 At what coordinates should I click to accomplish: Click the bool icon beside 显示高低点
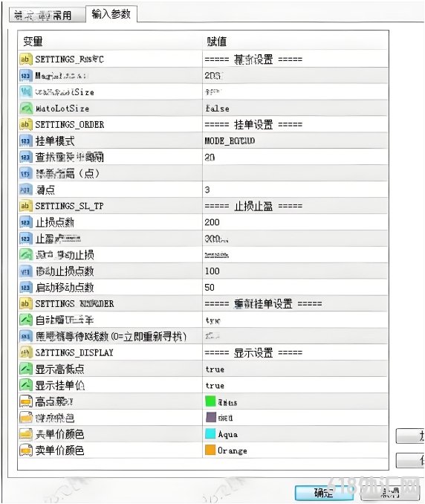coord(26,369)
